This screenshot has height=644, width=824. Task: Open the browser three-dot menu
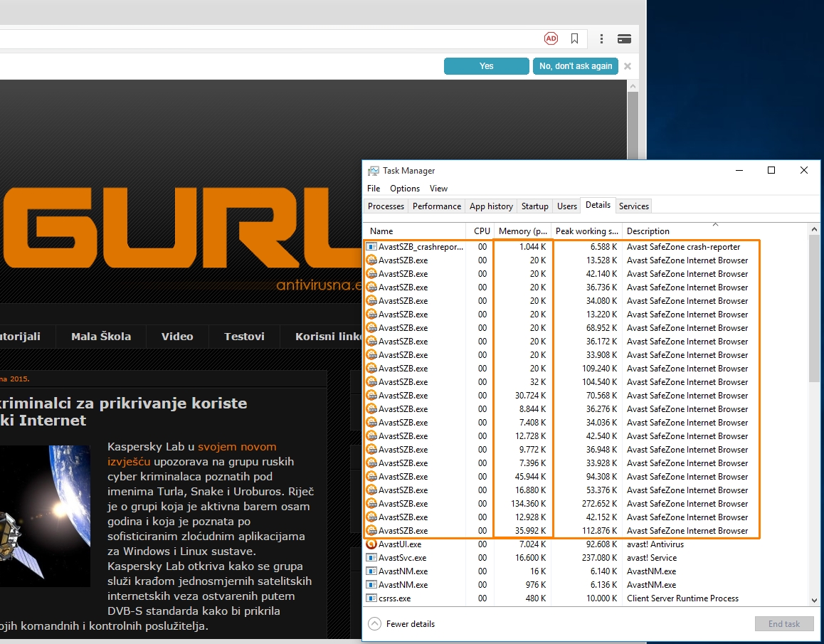pos(601,38)
